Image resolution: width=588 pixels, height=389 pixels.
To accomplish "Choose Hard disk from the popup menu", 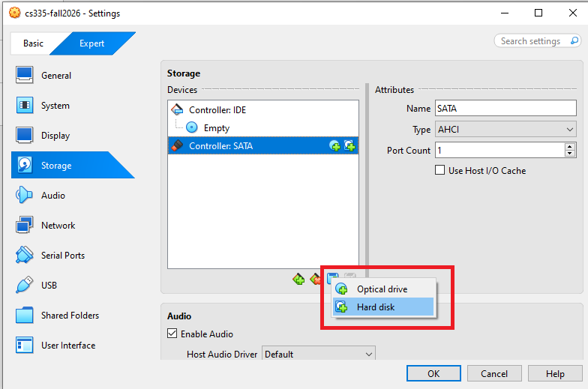I will click(383, 307).
